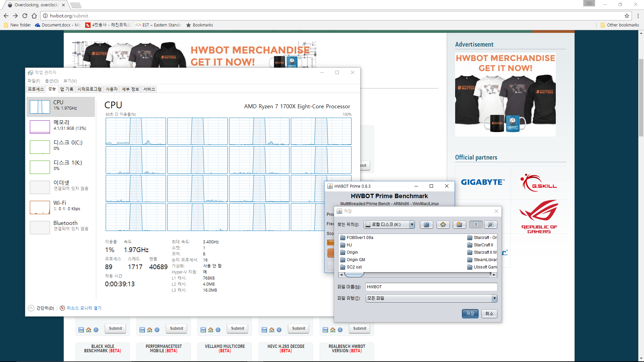Switch save dialog to details view
The height and width of the screenshot is (362, 644).
(490, 225)
